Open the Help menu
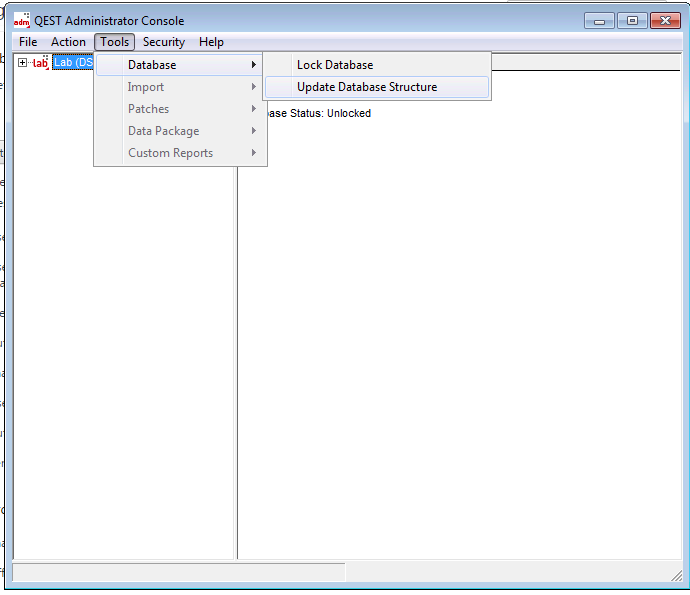Viewport: 690px width, 595px height. point(211,42)
